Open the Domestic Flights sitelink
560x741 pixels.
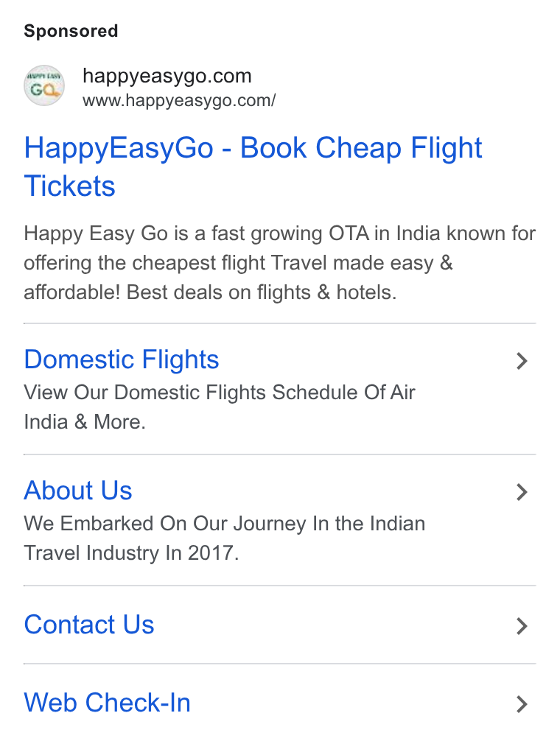(x=122, y=359)
